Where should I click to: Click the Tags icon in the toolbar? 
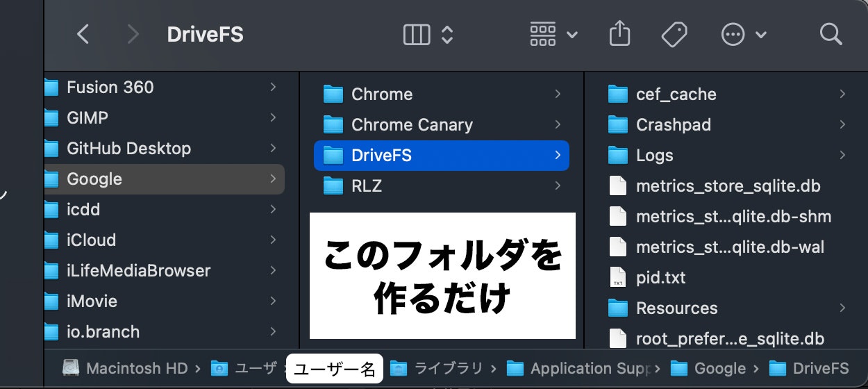(674, 34)
